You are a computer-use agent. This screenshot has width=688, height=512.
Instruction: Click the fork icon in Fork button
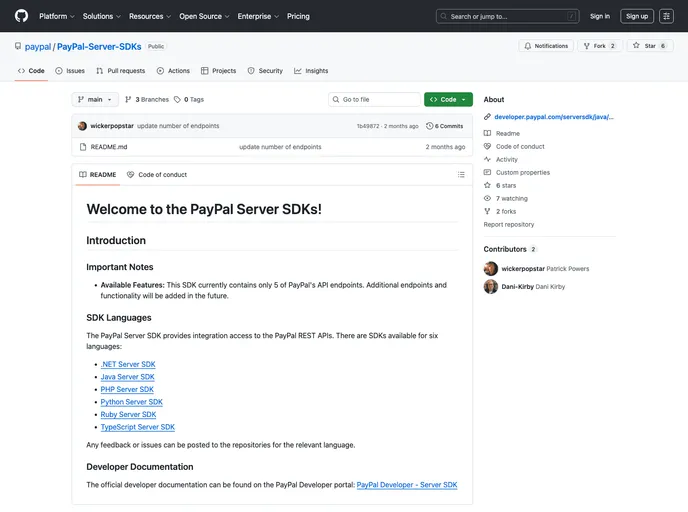point(587,46)
